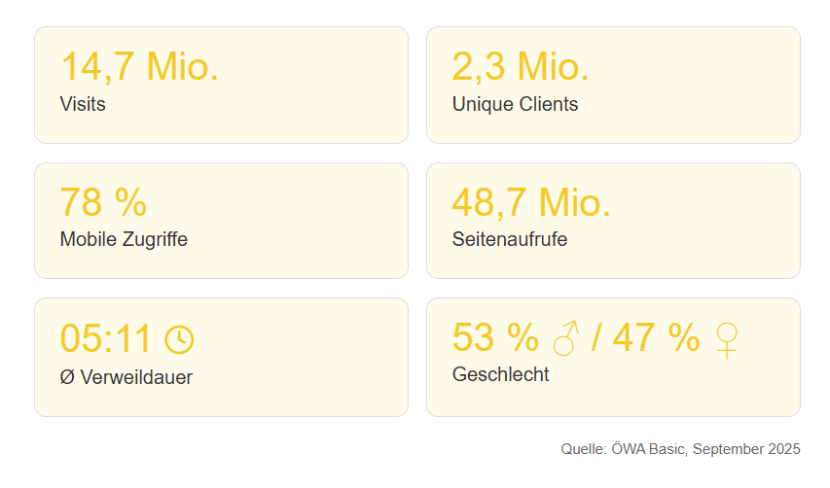Image resolution: width=830 pixels, height=488 pixels.
Task: Click the male gender symbol
Action: [566, 339]
